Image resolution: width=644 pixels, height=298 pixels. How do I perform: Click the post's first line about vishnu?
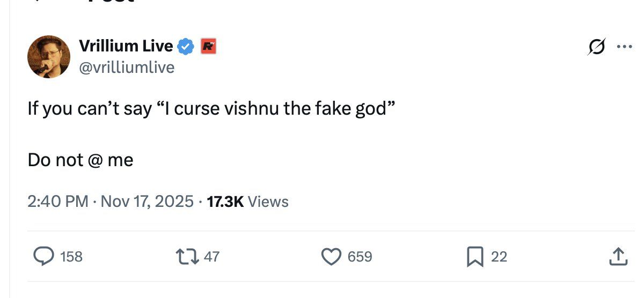212,109
